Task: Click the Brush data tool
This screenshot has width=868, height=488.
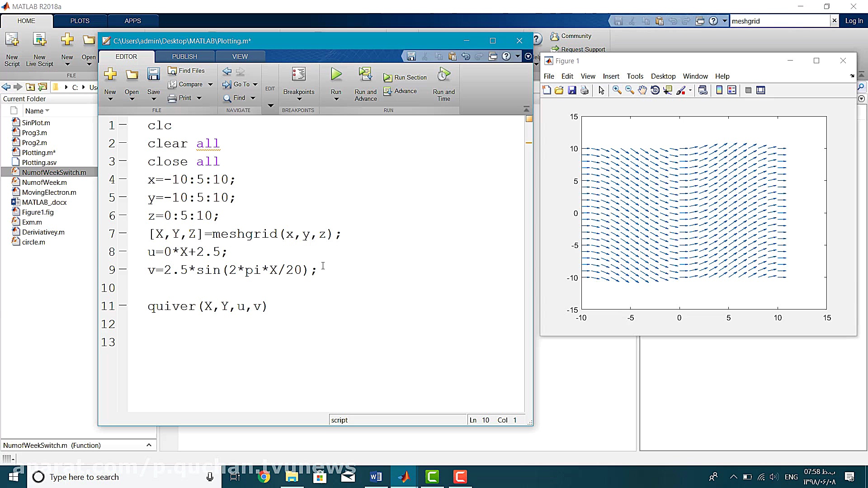Action: [681, 90]
